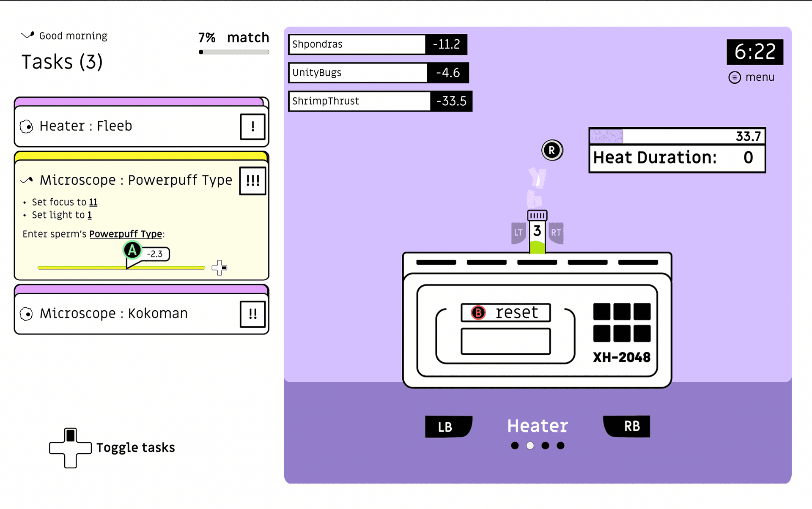Click the LT trigger tag beside the vial
The height and width of the screenshot is (509, 812).
[x=518, y=233]
